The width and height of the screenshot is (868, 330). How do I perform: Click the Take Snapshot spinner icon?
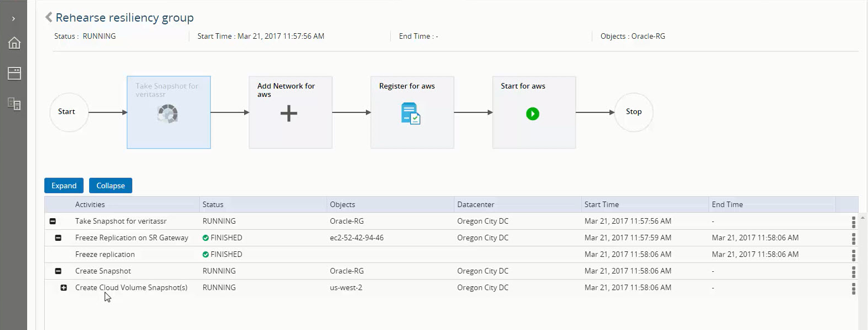coord(167,114)
